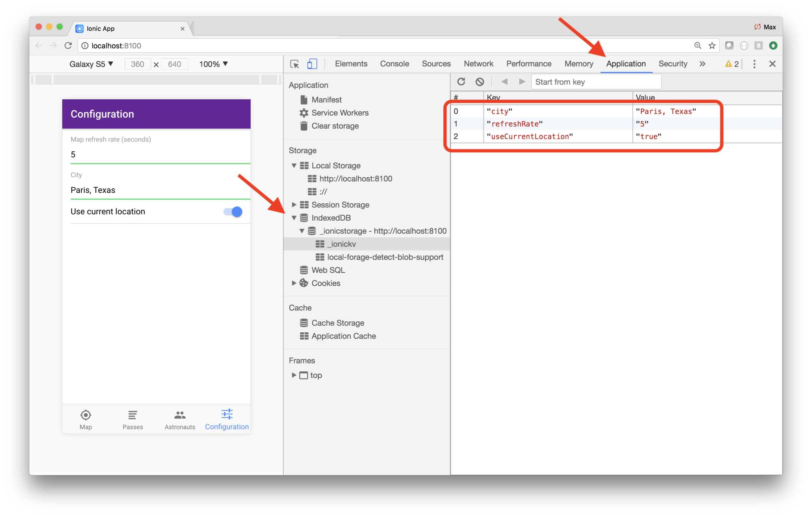The height and width of the screenshot is (517, 812).
Task: Open the Map tab icon
Action: (x=85, y=415)
